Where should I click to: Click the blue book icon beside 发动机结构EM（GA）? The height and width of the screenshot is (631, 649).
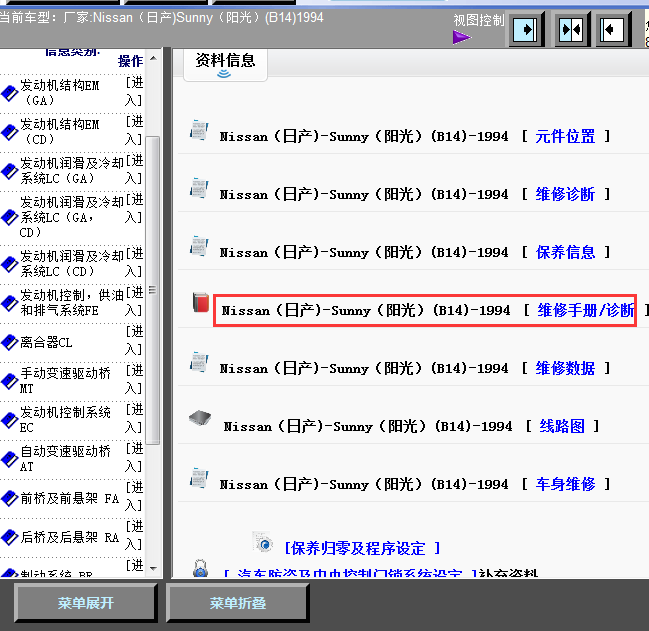[9, 93]
